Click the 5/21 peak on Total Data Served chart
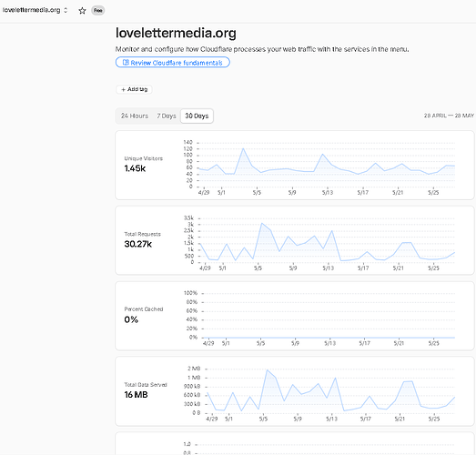 [409, 381]
